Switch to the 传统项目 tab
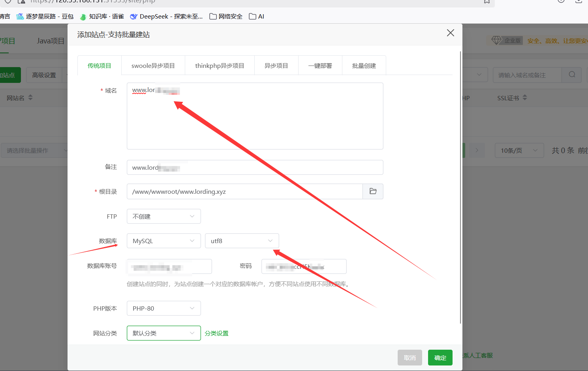This screenshot has width=588, height=371. click(100, 66)
